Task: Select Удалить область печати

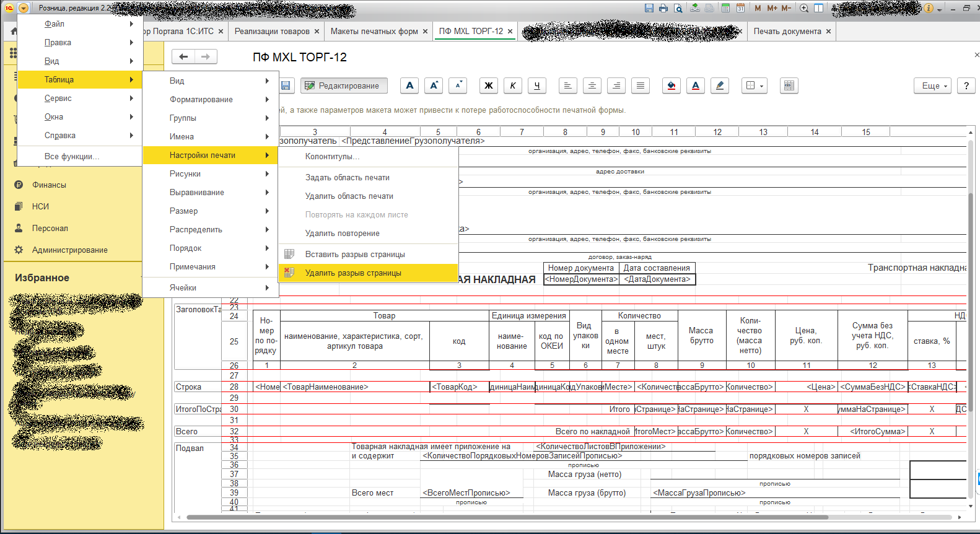Action: tap(369, 196)
